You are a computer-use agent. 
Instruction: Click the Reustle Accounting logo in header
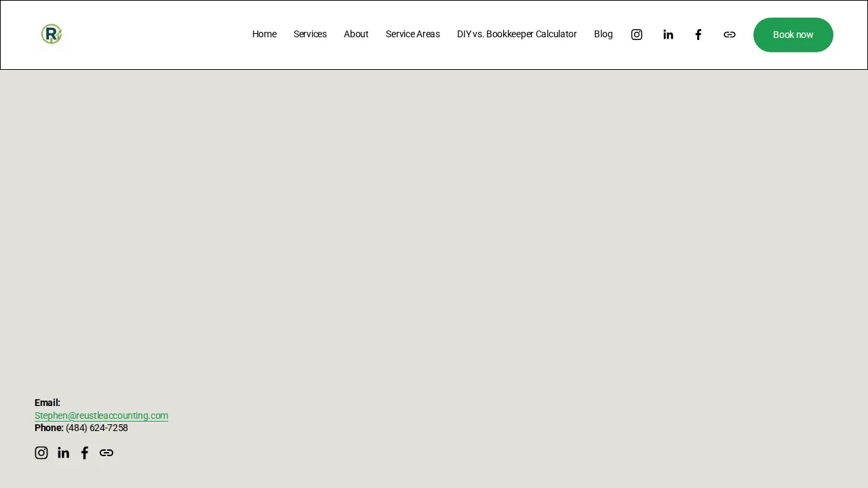52,34
